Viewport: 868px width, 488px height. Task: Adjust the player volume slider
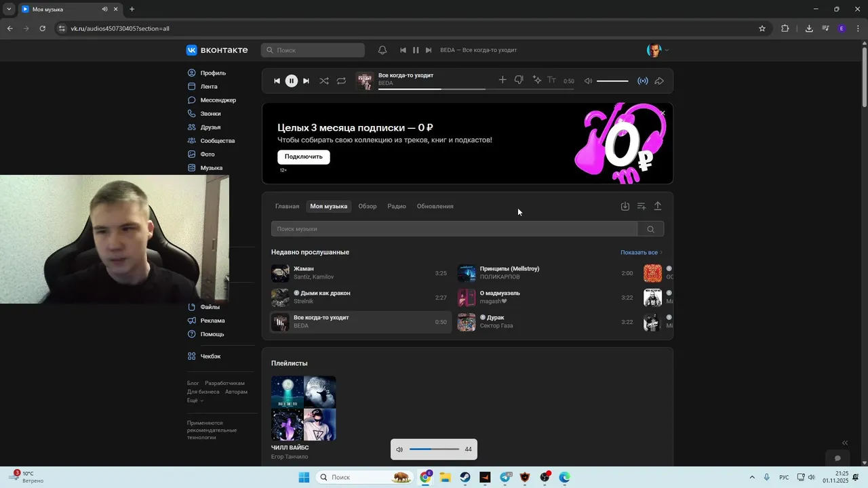click(612, 81)
